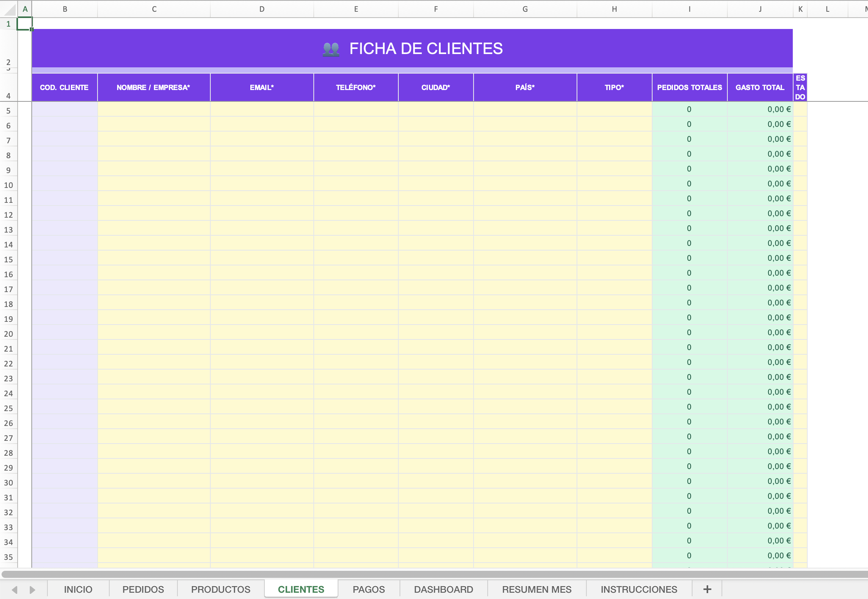Viewport: 868px width, 599px height.
Task: Go to the PAGOS sheet tab
Action: tap(369, 589)
